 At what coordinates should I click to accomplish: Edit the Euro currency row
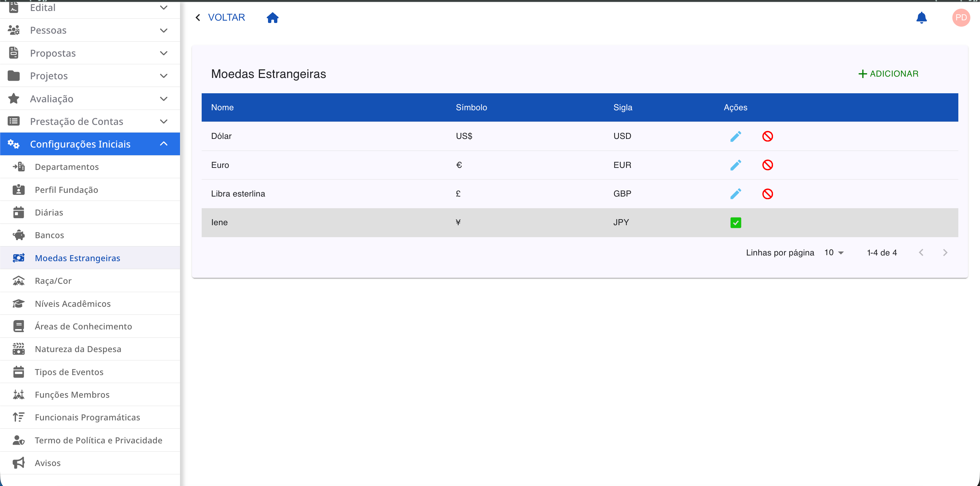tap(735, 165)
